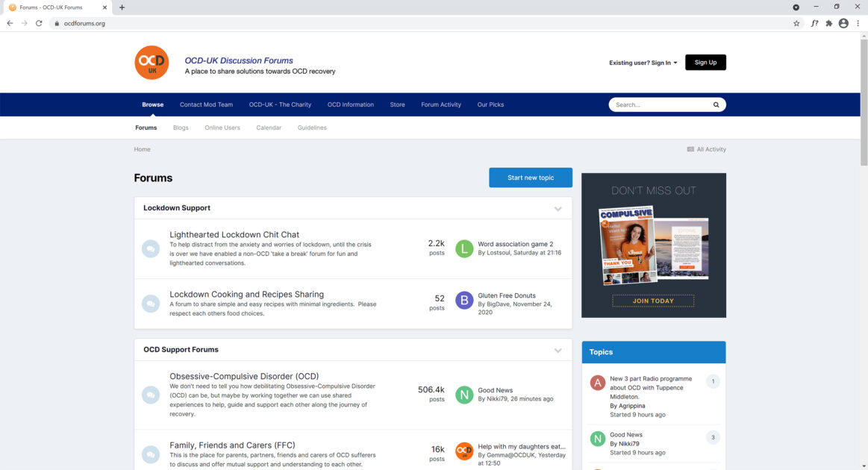Open the browser profile account icon
Screen dimensions: 868x470
[843, 23]
